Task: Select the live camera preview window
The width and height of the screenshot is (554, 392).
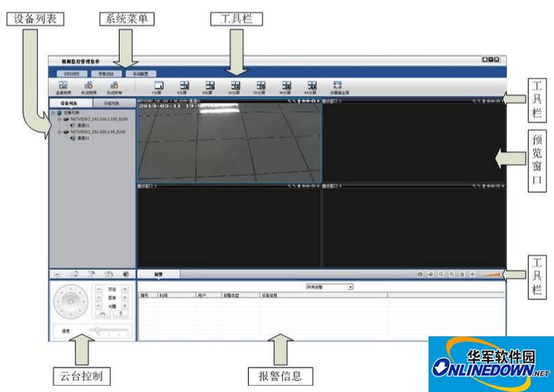Action: (x=229, y=143)
